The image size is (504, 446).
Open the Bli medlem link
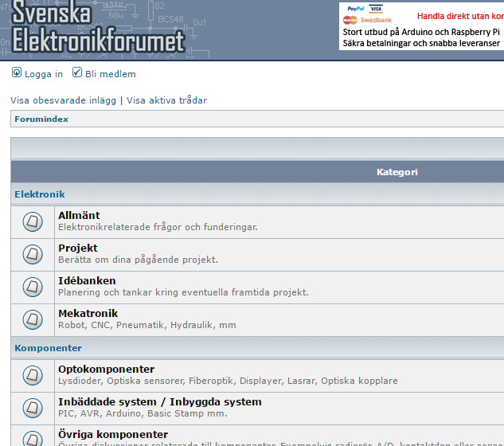[111, 74]
